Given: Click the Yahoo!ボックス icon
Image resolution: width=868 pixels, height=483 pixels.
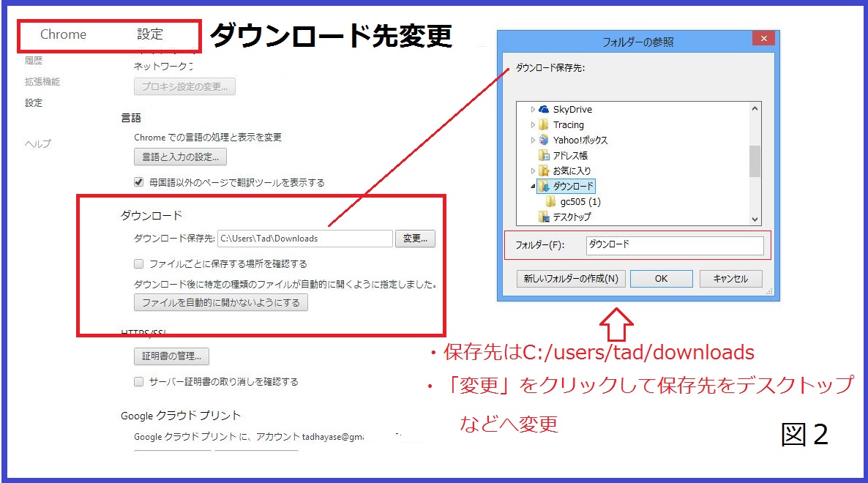Looking at the screenshot, I should point(544,140).
